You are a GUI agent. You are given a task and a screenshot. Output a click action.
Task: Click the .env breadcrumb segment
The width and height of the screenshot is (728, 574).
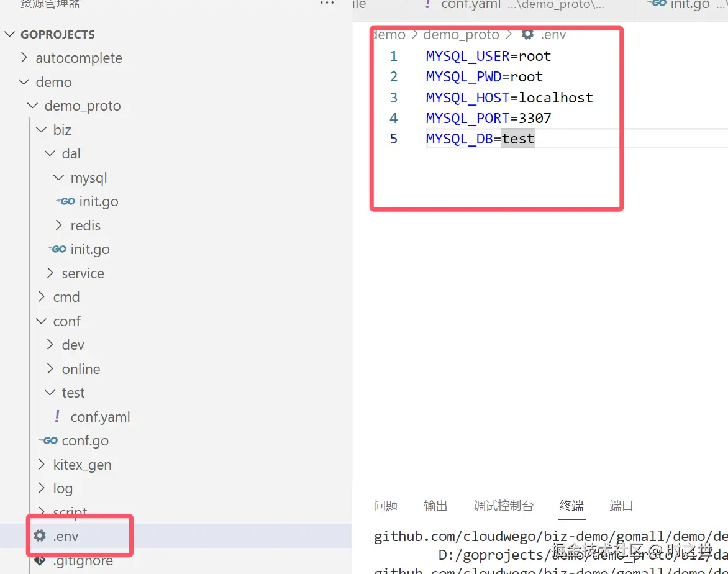coord(553,35)
